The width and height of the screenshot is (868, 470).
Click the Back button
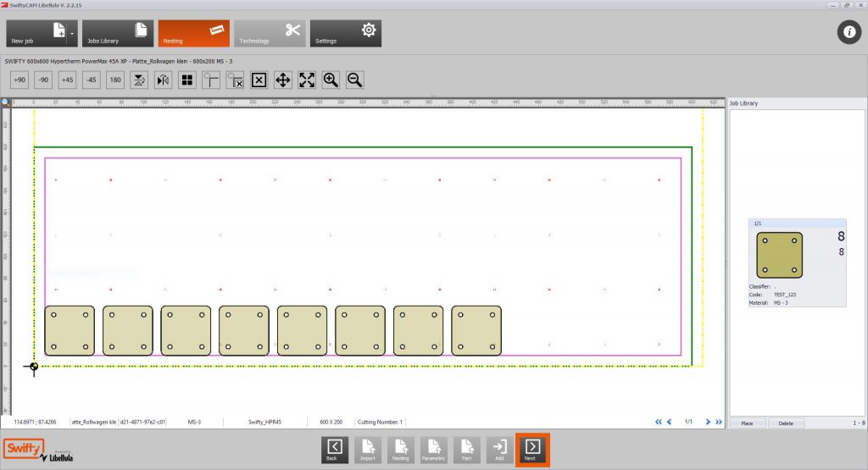[335, 449]
